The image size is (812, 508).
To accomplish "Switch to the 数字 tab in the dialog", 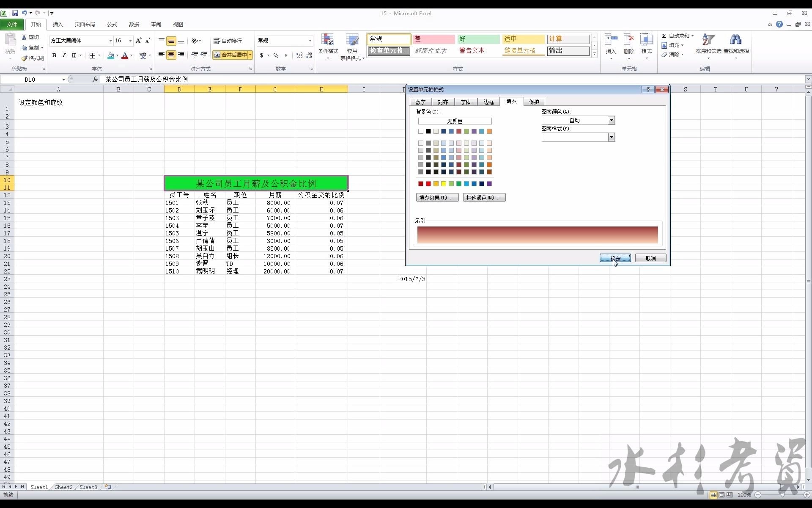I will click(x=420, y=102).
